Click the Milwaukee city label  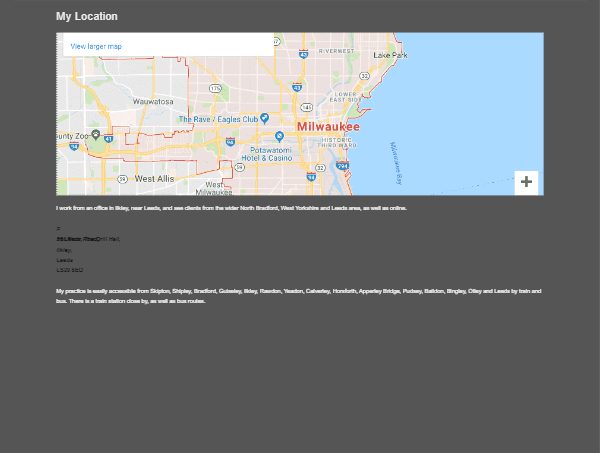328,127
